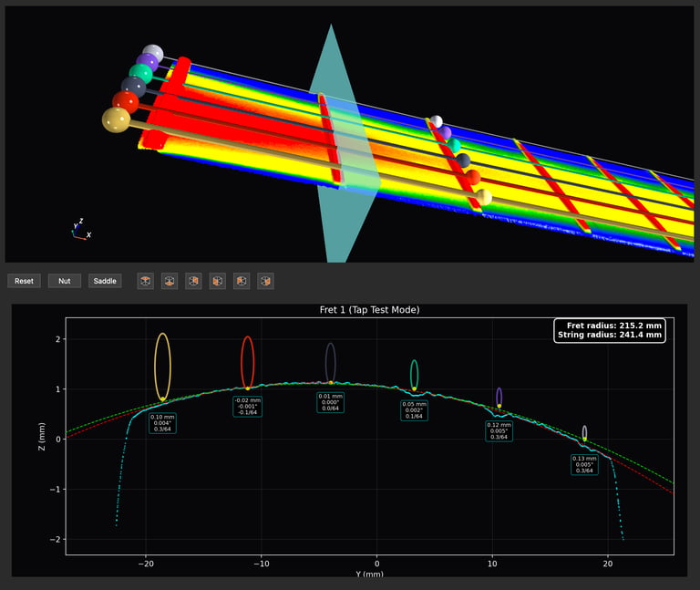700x590 pixels.
Task: Select the white string sphere at the nut
Action: pos(153,53)
